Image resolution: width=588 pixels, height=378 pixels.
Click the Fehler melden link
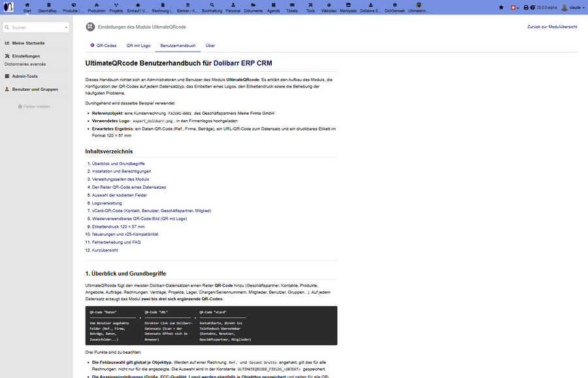[x=34, y=107]
